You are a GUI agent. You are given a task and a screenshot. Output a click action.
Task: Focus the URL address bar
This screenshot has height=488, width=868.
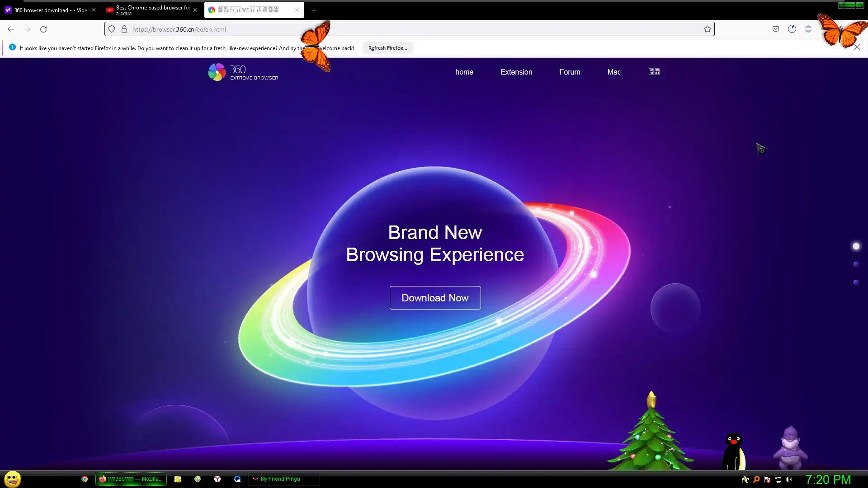pos(407,29)
